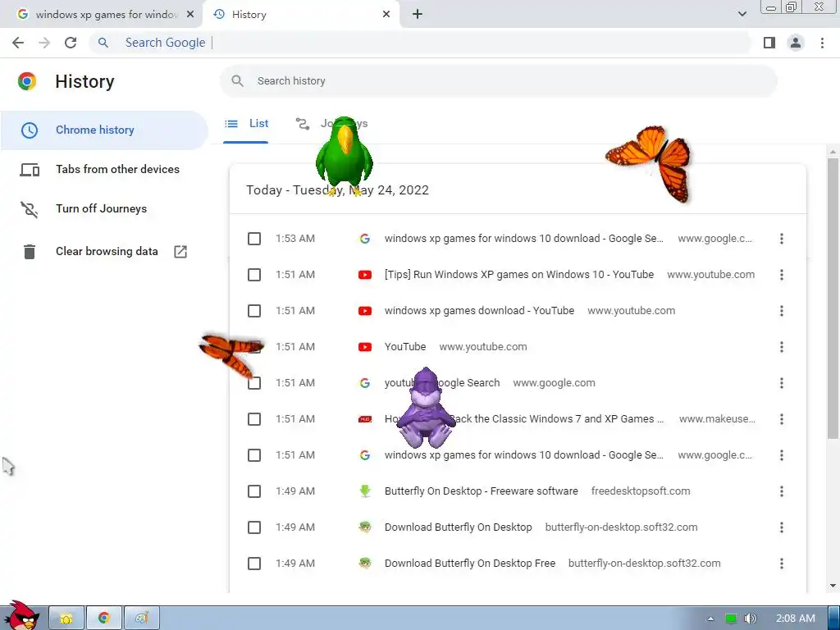
Task: Click the Search Google address bar
Action: (x=421, y=43)
